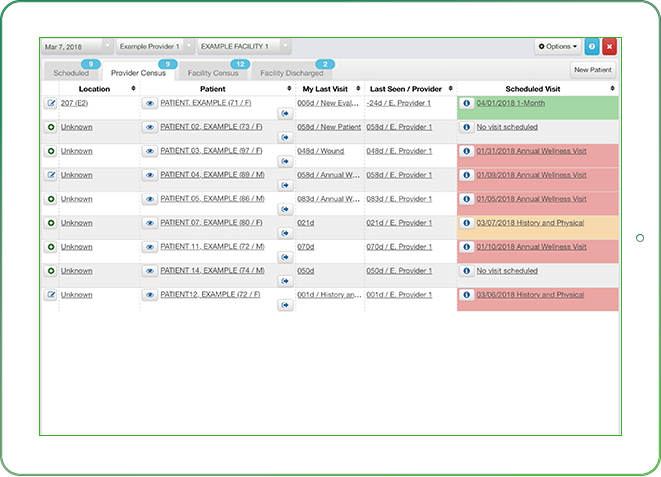The width and height of the screenshot is (661, 477).
Task: Open the blue help question mark button
Action: tap(592, 46)
